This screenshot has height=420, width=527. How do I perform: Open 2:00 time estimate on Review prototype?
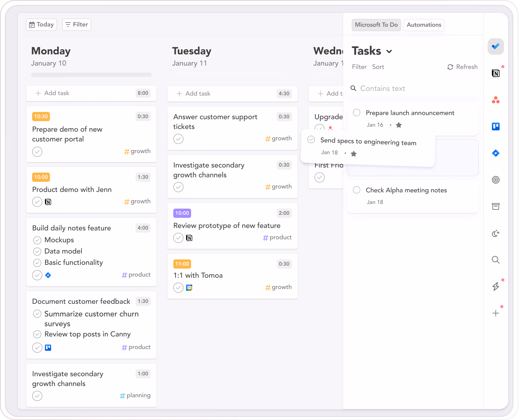pyautogui.click(x=284, y=213)
